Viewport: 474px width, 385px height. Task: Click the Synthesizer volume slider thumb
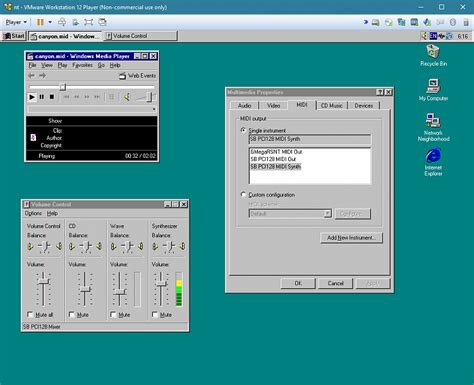(161, 284)
